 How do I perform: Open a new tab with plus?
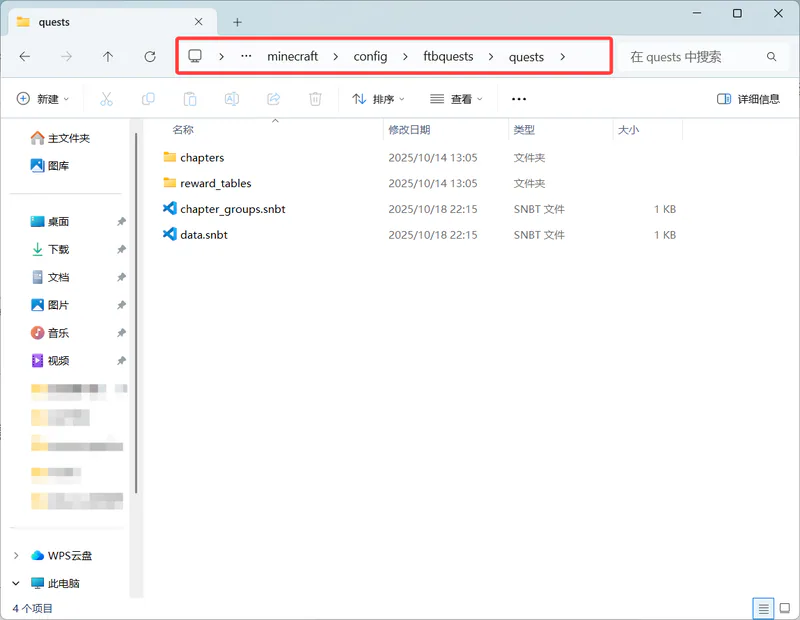237,22
